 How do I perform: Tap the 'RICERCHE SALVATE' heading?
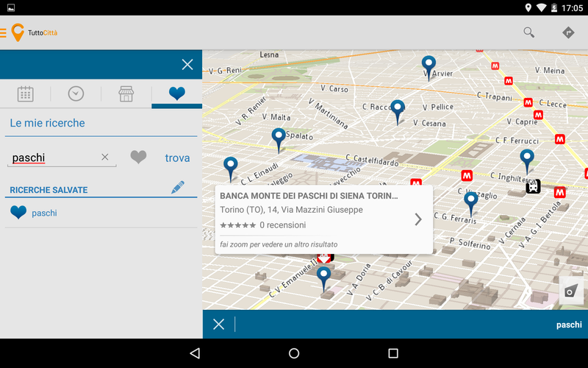pos(49,190)
